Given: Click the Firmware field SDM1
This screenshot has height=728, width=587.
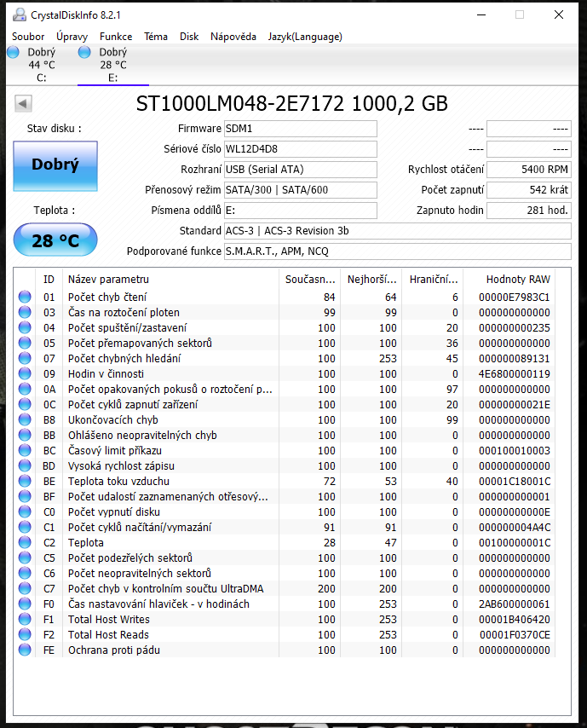Looking at the screenshot, I should pyautogui.click(x=300, y=129).
